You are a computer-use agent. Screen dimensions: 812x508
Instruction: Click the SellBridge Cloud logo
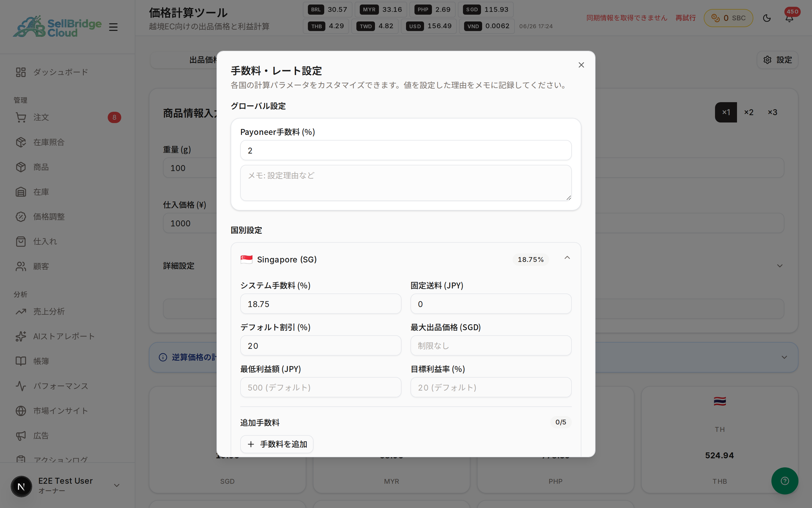click(x=57, y=26)
